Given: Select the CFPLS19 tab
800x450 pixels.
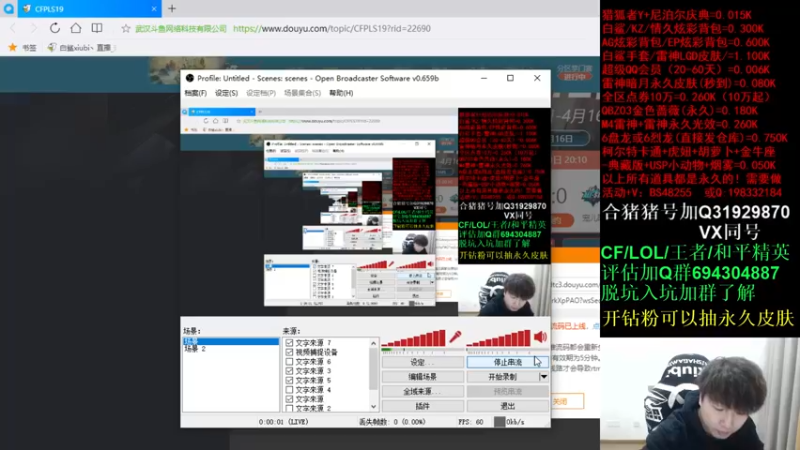Looking at the screenshot, I should [x=89, y=9].
